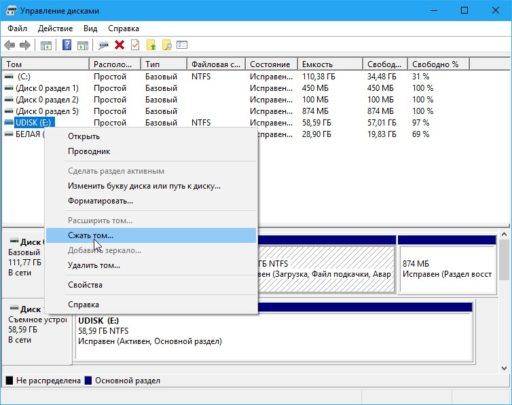Sort by the Свободно % column header
The image size is (512, 405).
point(438,64)
